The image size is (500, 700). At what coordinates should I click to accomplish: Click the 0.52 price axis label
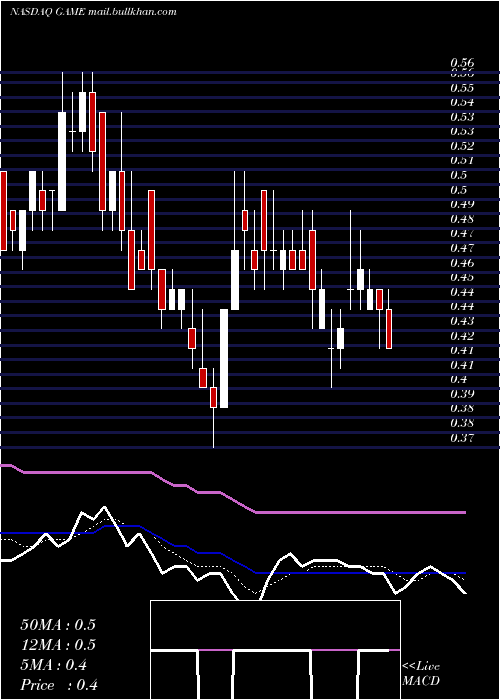click(462, 146)
